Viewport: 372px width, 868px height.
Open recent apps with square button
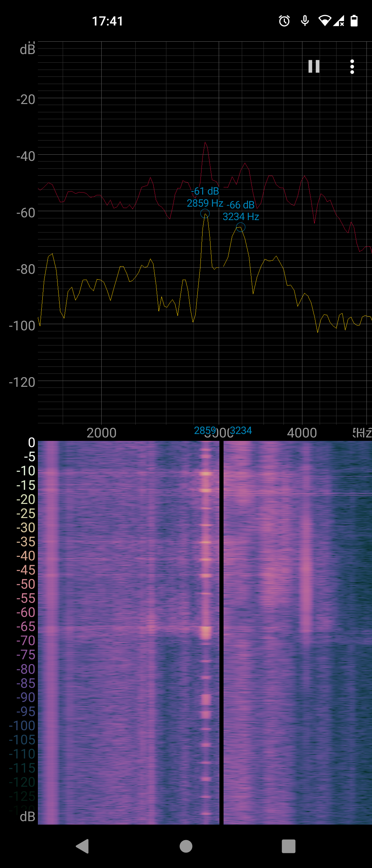point(289,846)
